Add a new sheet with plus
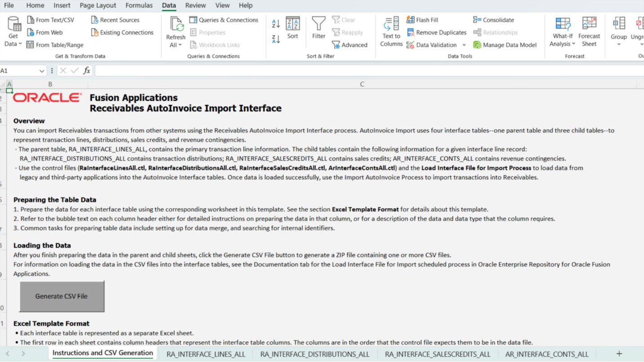The width and height of the screenshot is (644, 362). coord(619,354)
